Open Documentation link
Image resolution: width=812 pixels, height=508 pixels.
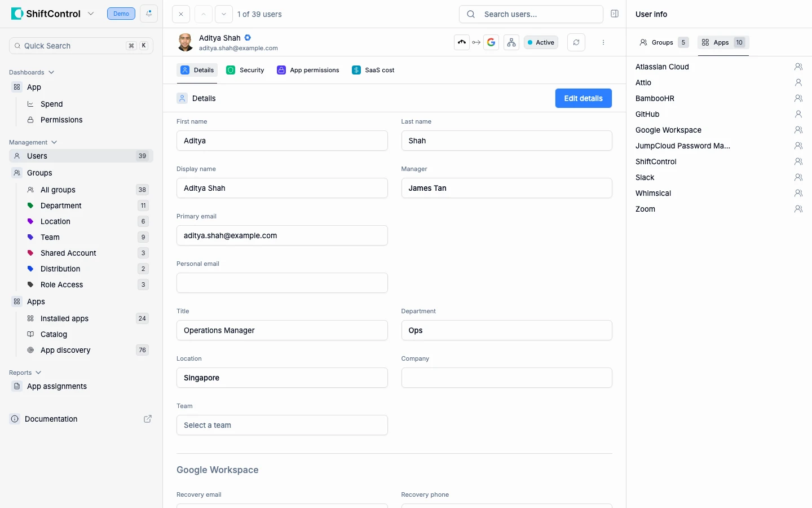(x=51, y=419)
